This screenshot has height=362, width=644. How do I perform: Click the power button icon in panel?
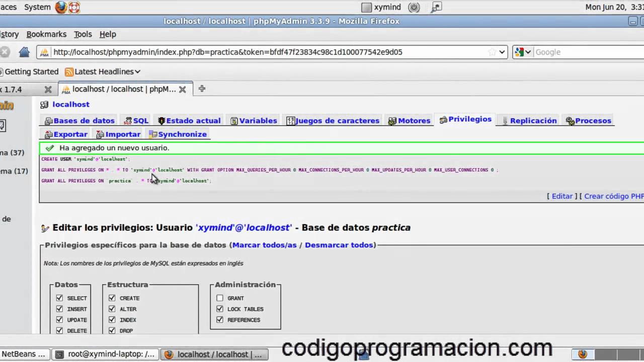[x=414, y=7]
